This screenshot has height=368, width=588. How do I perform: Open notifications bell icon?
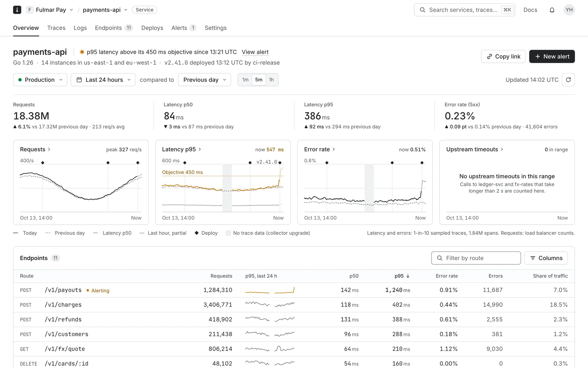click(x=552, y=10)
